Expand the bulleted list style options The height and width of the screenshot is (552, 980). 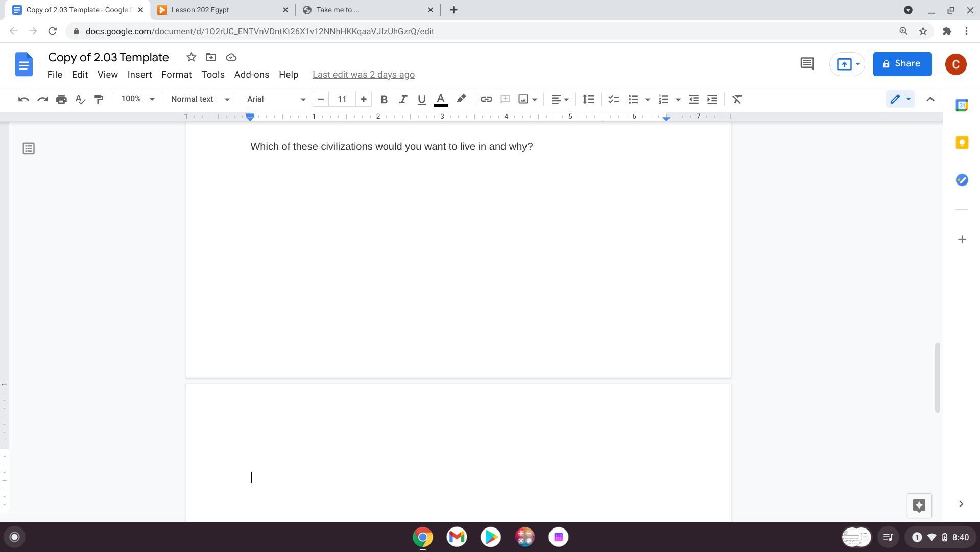[648, 99]
